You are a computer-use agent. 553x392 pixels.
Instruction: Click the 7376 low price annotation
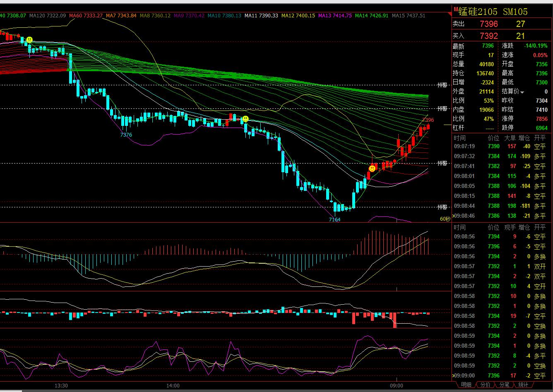pyautogui.click(x=126, y=135)
